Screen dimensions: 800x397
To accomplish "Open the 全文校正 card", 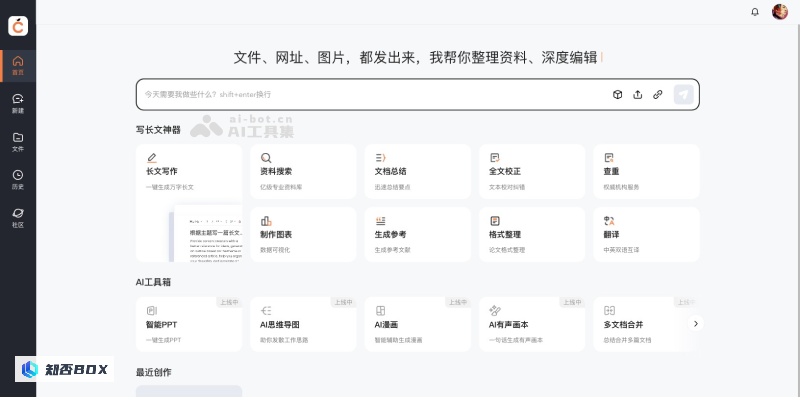I will click(x=532, y=171).
